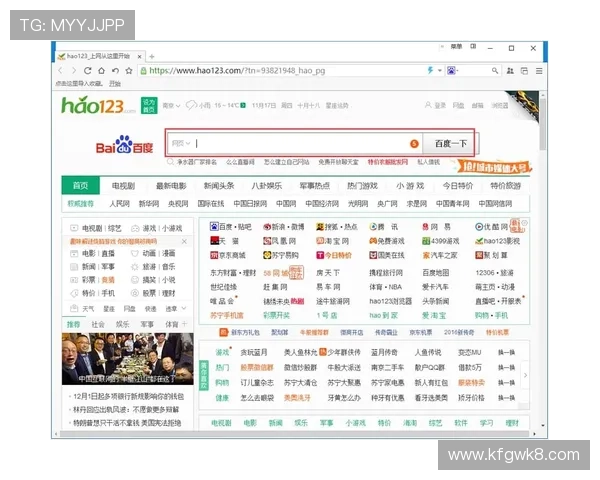Click the green 设为首页 button

149,106
